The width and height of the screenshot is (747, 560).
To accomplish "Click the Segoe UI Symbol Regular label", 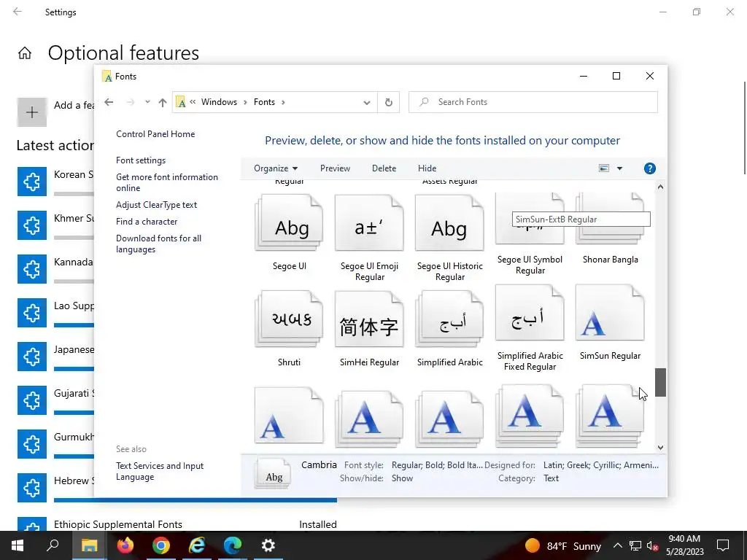I will [530, 265].
